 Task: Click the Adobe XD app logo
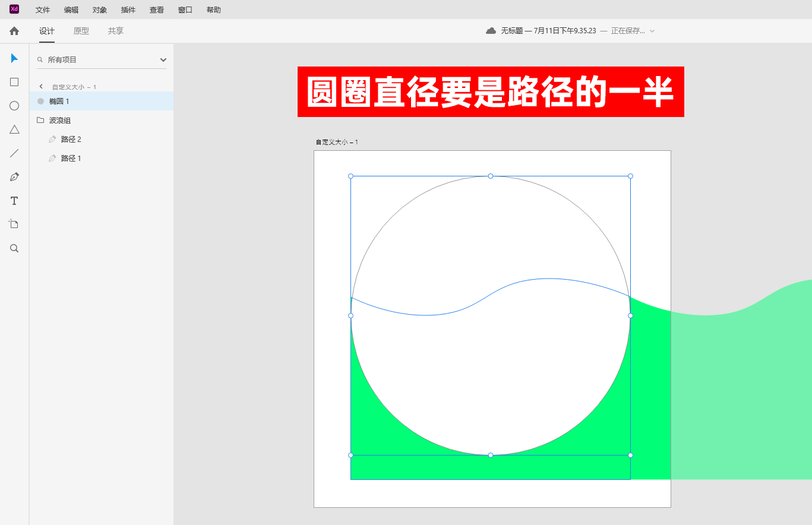[14, 9]
